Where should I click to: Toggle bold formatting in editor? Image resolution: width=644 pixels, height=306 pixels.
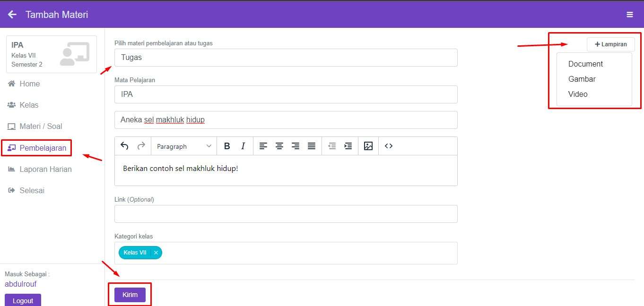(227, 146)
